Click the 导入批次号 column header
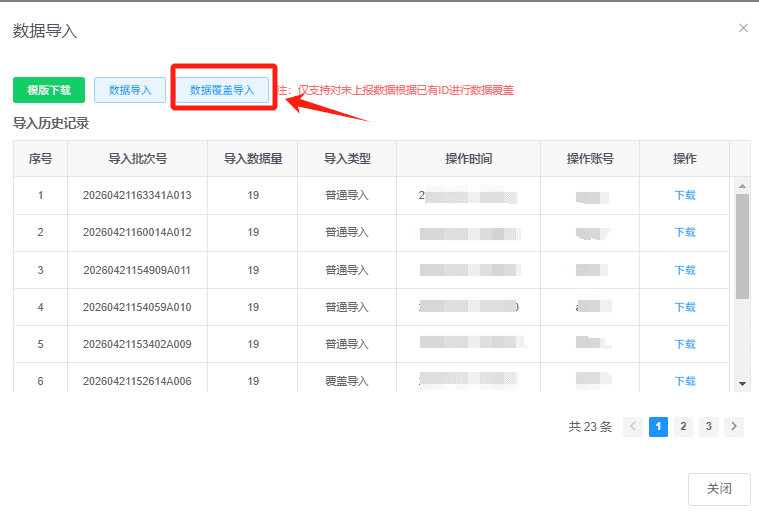 click(x=137, y=159)
